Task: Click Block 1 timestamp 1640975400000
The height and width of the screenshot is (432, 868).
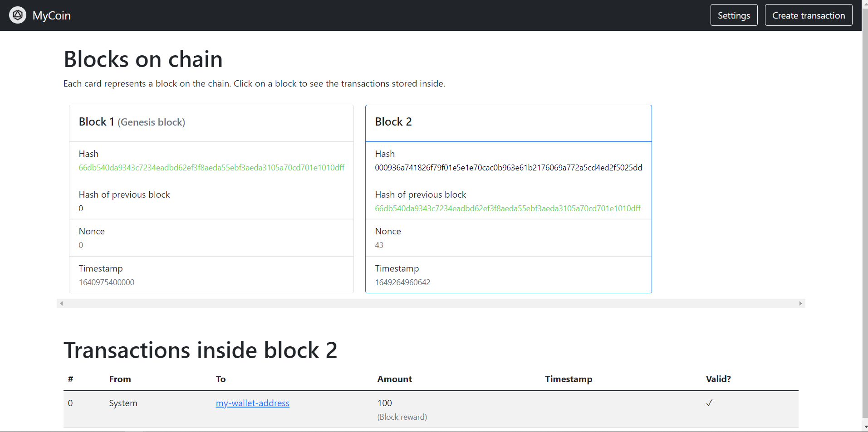Action: tap(107, 282)
